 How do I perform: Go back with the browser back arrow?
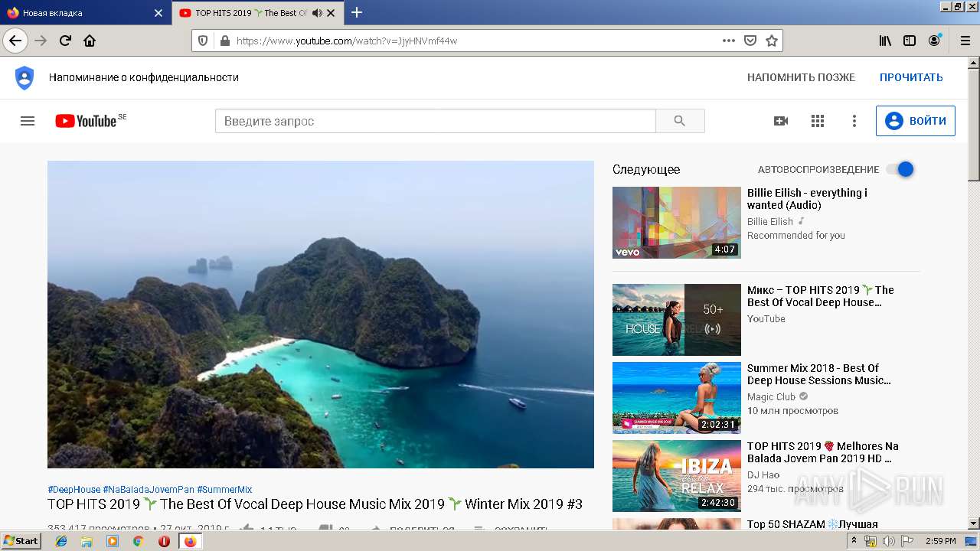[15, 41]
